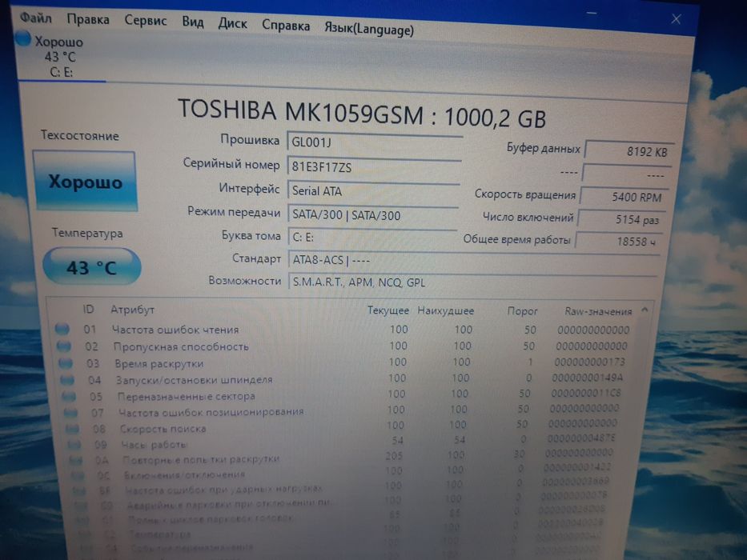Click status icon for attribute 01

(62, 329)
